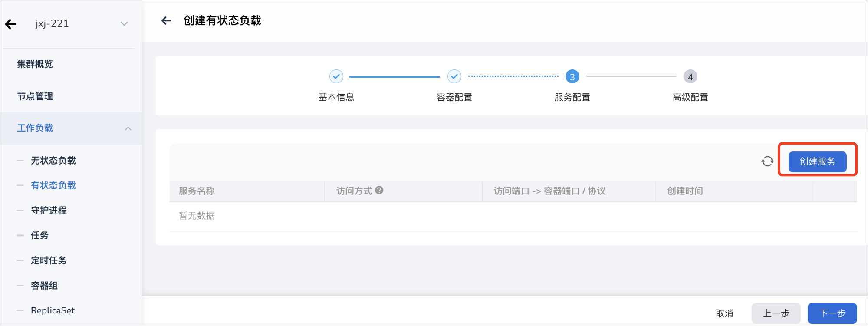The width and height of the screenshot is (868, 326).
Task: Click the 创建服务 button
Action: [817, 161]
